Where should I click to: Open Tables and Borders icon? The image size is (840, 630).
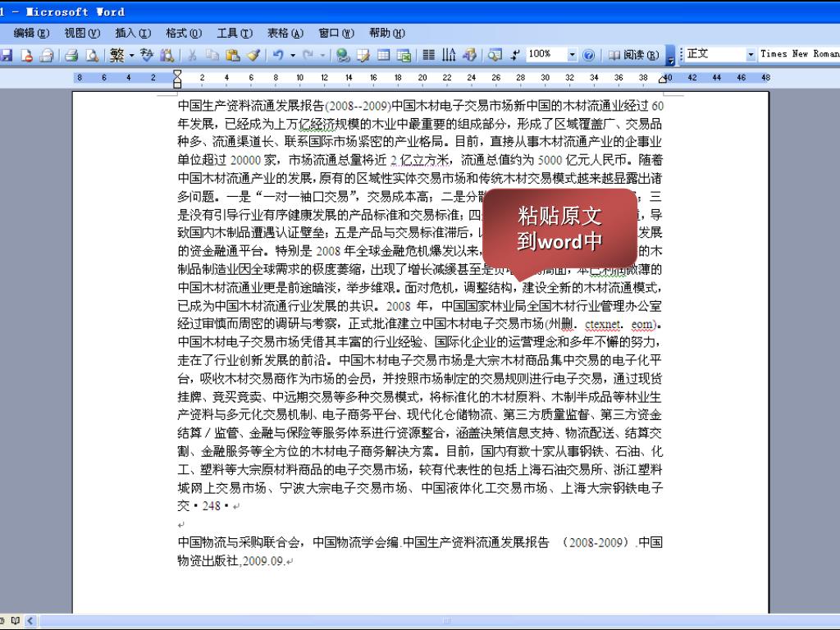pos(363,55)
